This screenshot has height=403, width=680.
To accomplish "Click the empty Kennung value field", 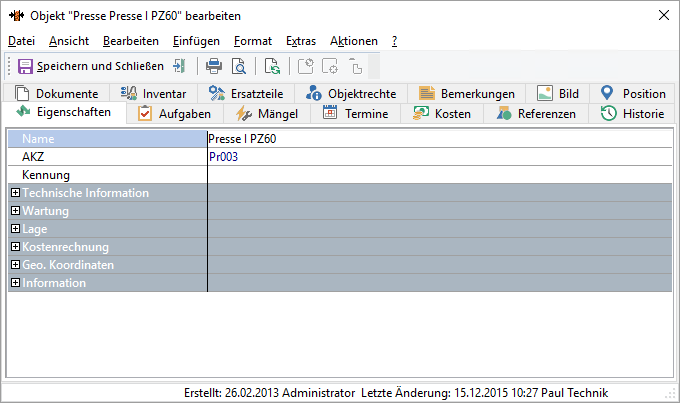I will (440, 175).
